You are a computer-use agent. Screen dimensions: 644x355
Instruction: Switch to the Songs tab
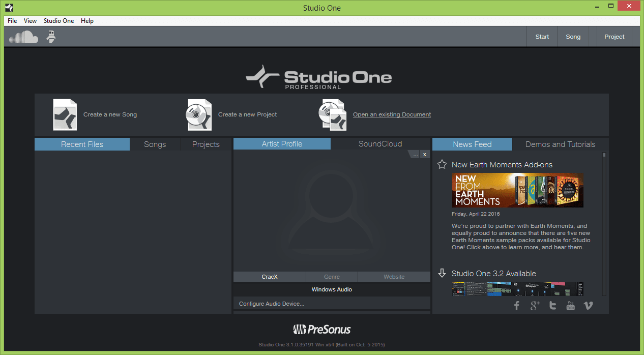(x=155, y=144)
